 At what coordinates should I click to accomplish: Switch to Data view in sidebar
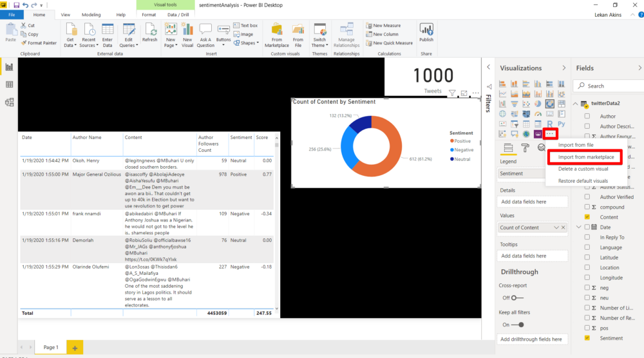[x=9, y=84]
